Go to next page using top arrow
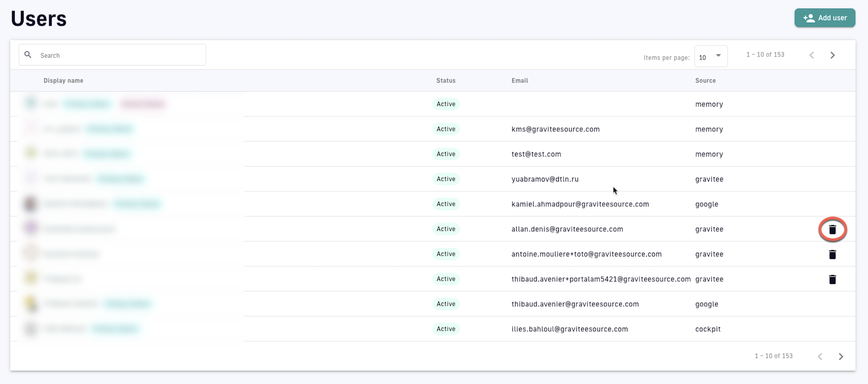 tap(832, 55)
